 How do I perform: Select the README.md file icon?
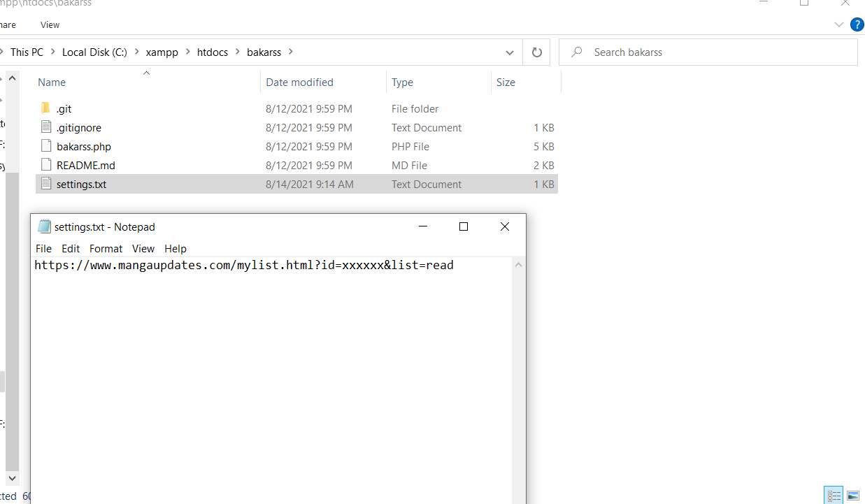[45, 165]
